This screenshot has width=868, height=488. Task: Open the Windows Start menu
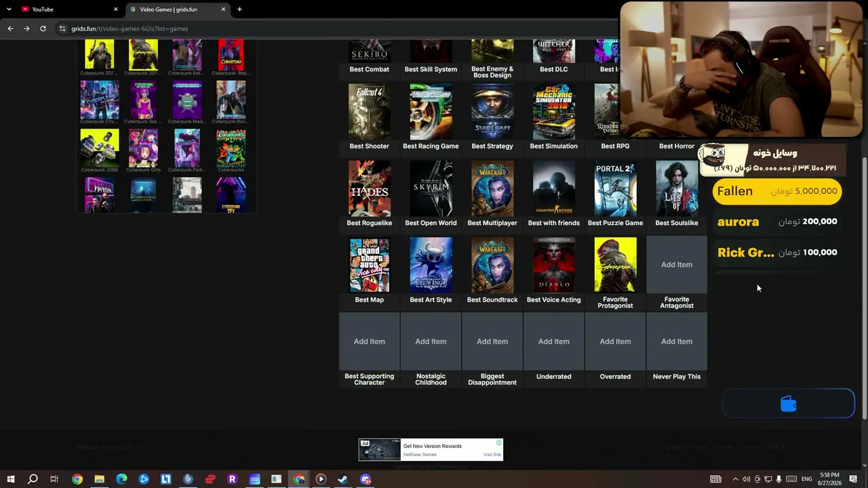tap(11, 479)
